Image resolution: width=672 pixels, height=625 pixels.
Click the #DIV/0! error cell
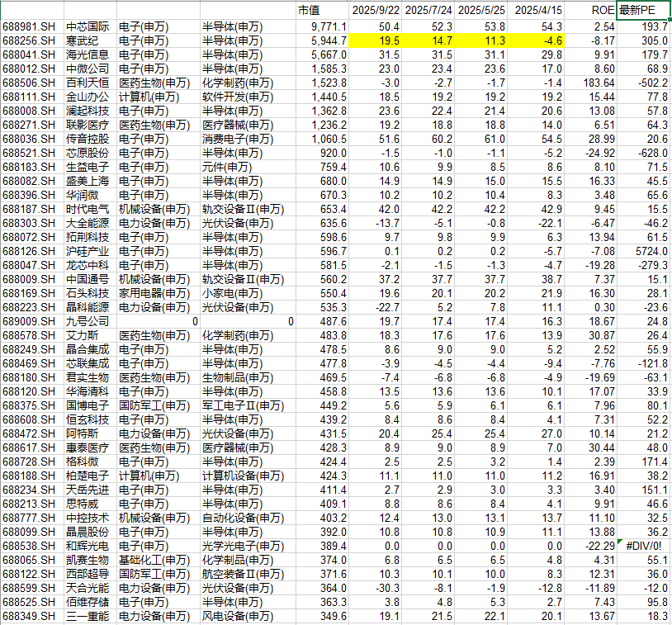(643, 546)
